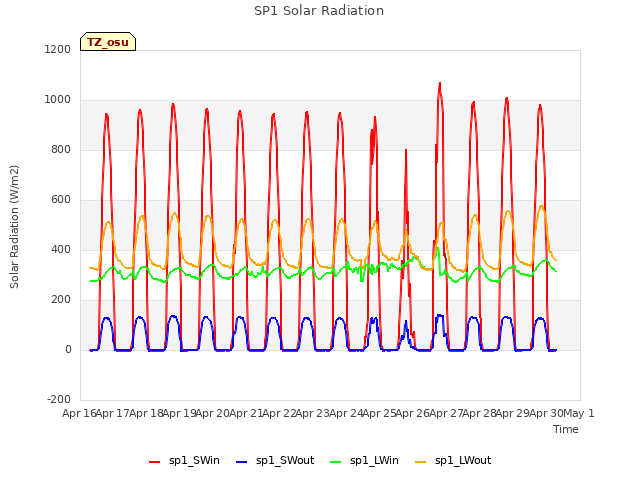
Task: Click the TZ_osu annotation label
Action: [108, 42]
